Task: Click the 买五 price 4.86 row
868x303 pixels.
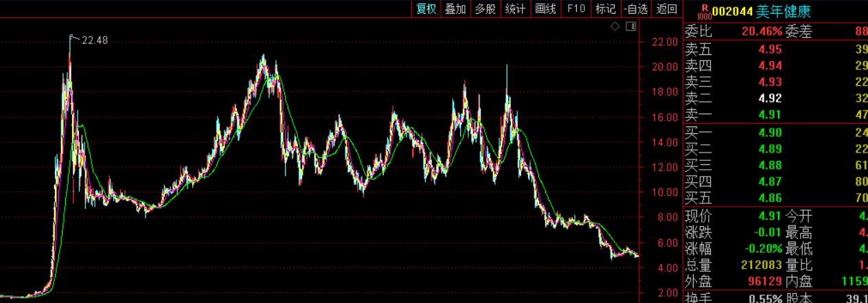Action: click(770, 199)
